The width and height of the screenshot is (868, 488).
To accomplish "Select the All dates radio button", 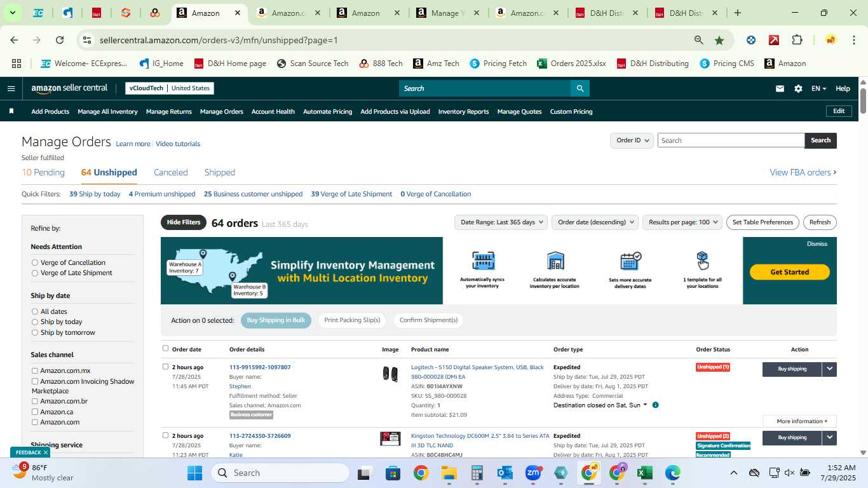I will [x=35, y=311].
